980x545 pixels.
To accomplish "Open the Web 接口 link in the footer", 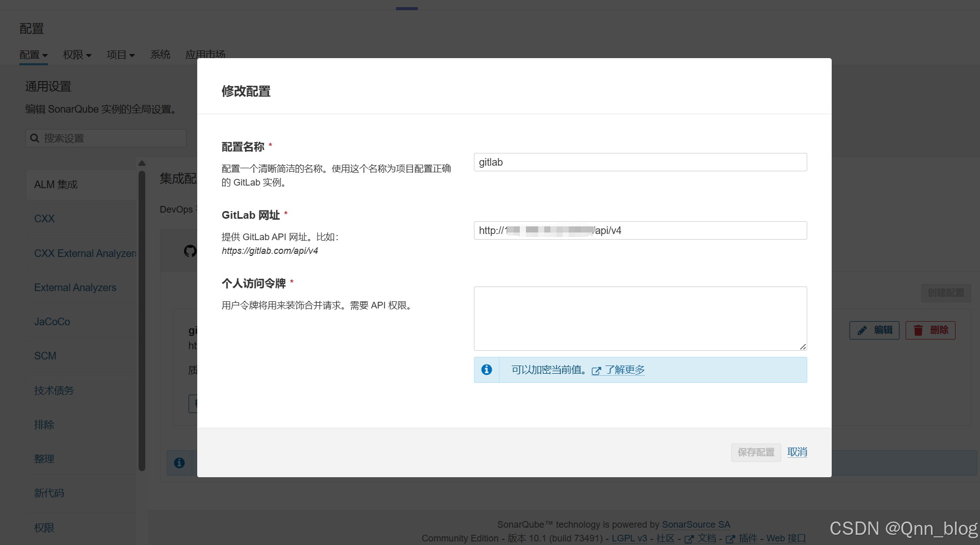I will point(786,538).
